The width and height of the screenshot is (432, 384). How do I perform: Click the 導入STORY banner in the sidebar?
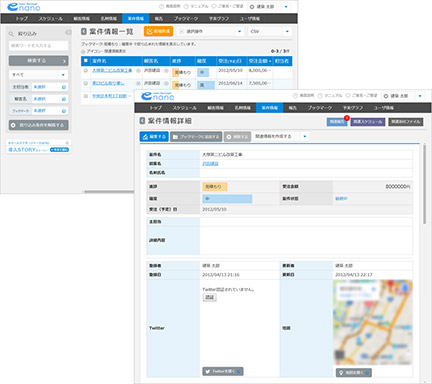coord(38,147)
